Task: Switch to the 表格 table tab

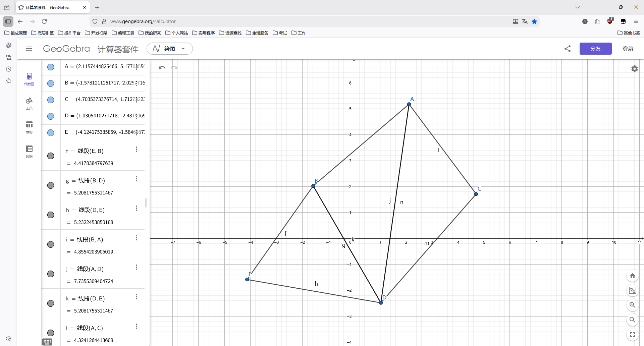Action: 29,127
